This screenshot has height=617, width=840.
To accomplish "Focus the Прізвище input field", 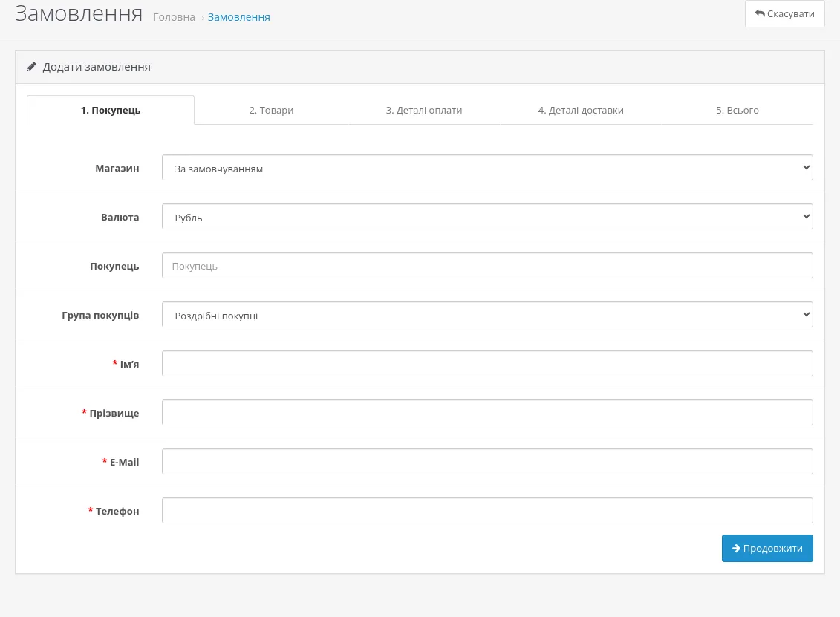I will click(487, 412).
